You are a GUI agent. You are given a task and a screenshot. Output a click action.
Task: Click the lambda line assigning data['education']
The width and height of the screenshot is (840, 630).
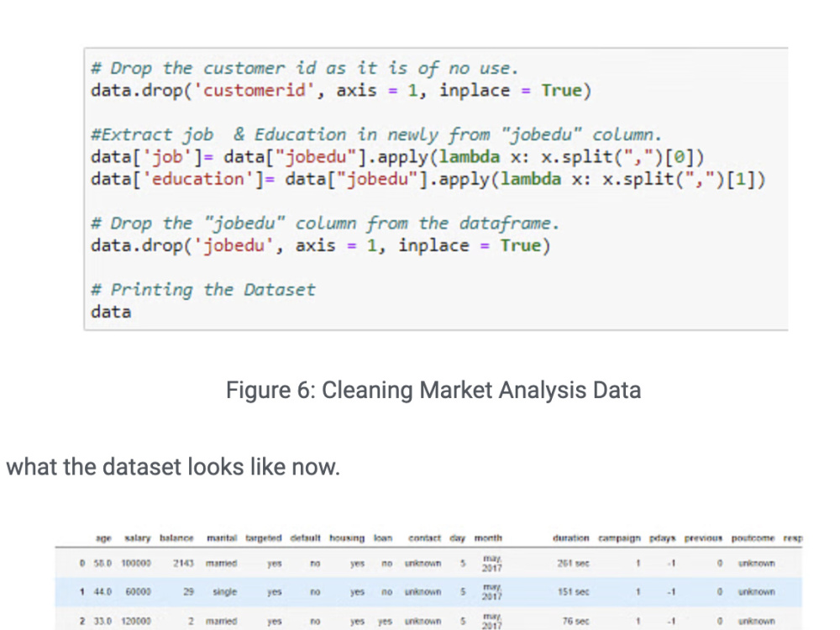pos(428,179)
